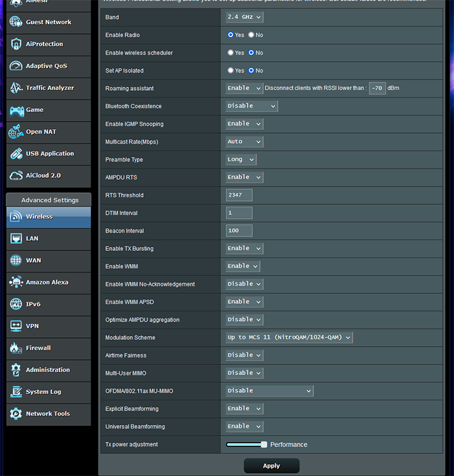Go to the System Log page
The height and width of the screenshot is (476, 454).
tap(44, 392)
